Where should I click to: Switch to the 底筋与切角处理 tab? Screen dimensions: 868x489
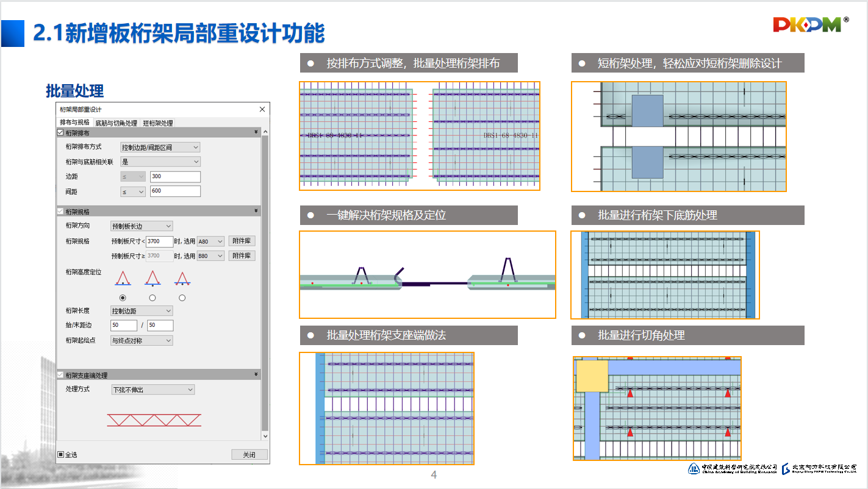[x=117, y=123]
